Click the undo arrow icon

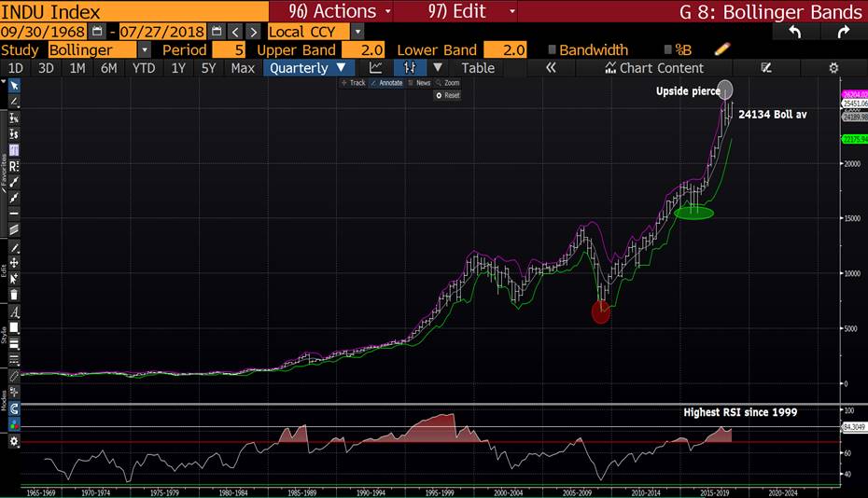(795, 32)
